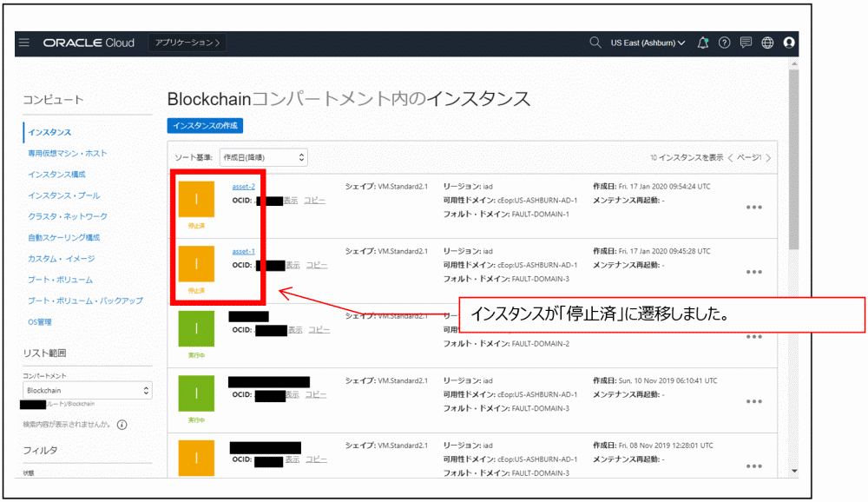Click the running status icon for FAULT-DOMAIN-2 instance

coord(196,328)
